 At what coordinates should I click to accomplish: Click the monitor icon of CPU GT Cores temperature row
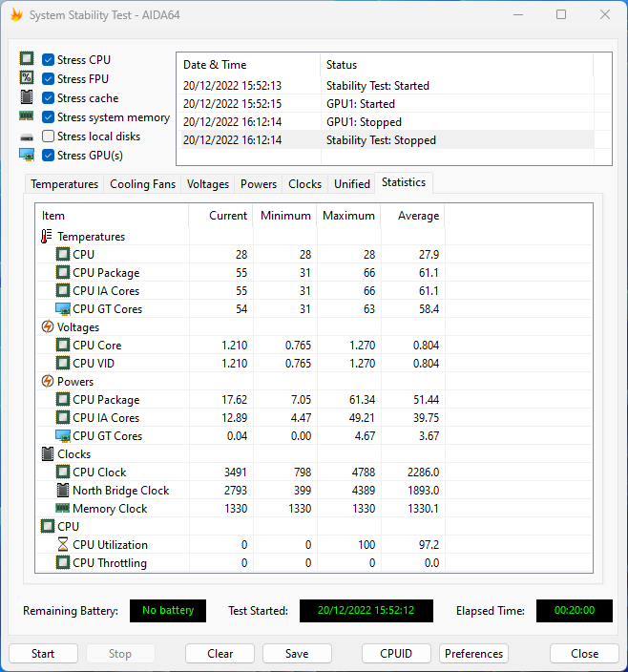63,309
